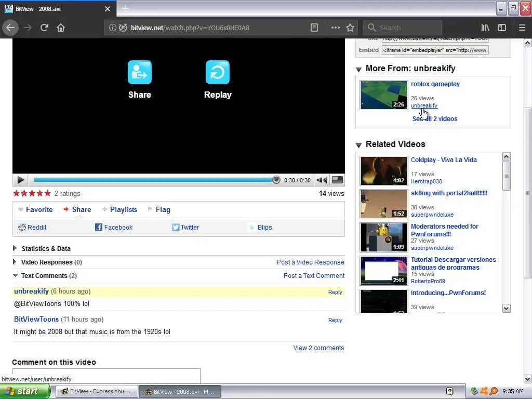The width and height of the screenshot is (532, 399).
Task: Close the BitView - 2008.avi tab
Action: pos(108,9)
